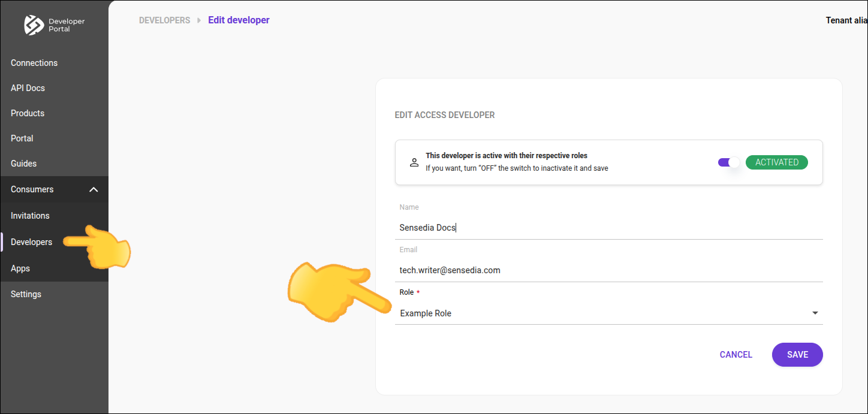Click CANCEL to discard changes

(x=736, y=354)
